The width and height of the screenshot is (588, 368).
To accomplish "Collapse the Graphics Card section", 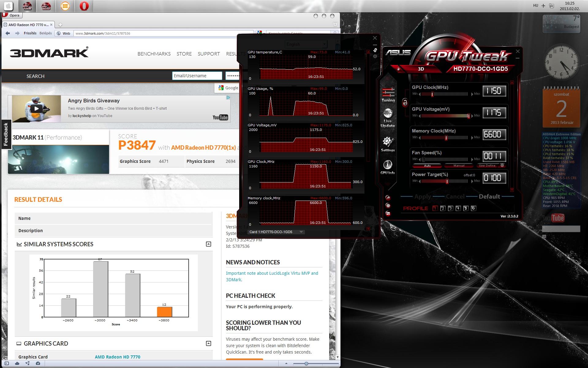I will (209, 343).
